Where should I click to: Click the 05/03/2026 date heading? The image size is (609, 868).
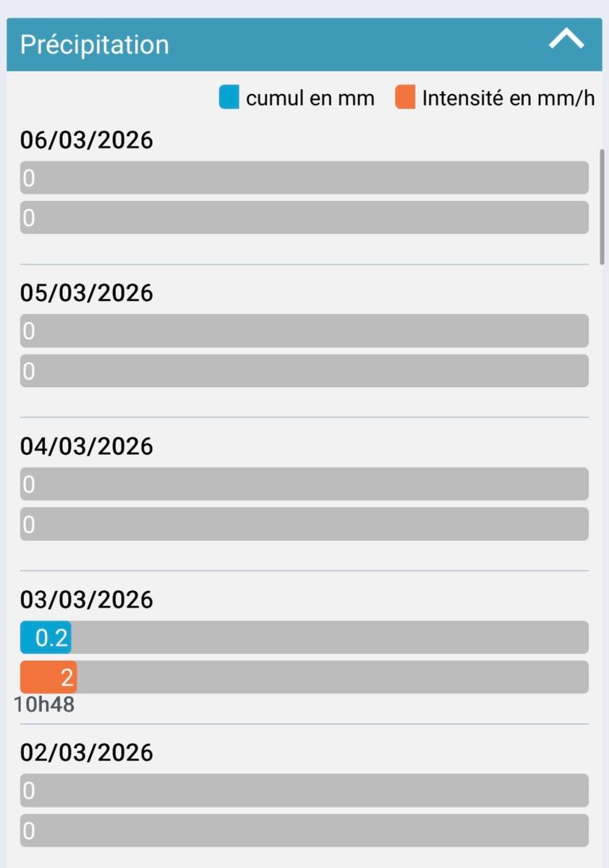pos(87,293)
